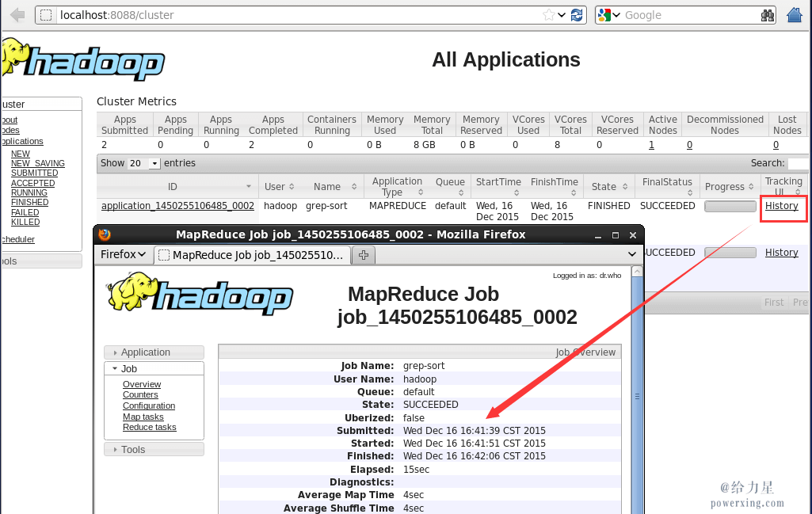
Task: Open the Show entries count dropdown
Action: click(x=144, y=163)
